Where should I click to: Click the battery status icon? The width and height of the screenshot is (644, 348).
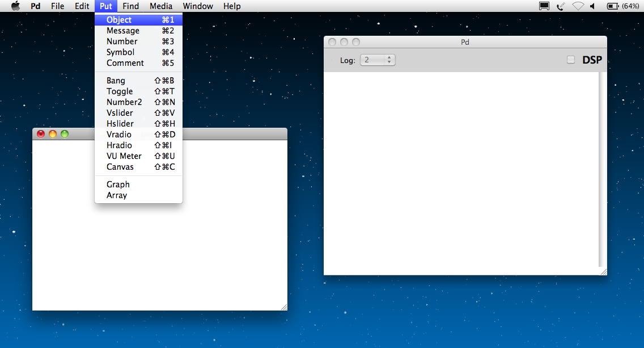tap(613, 6)
